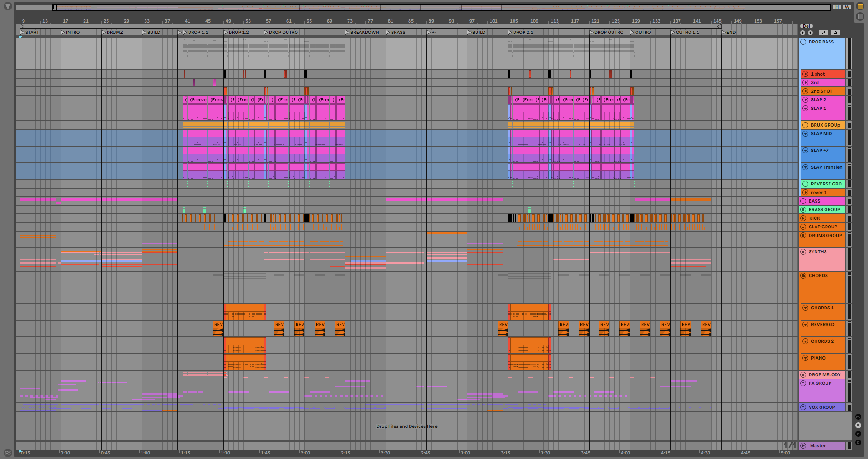Jump to the DROP 1.1 locator

(x=196, y=33)
